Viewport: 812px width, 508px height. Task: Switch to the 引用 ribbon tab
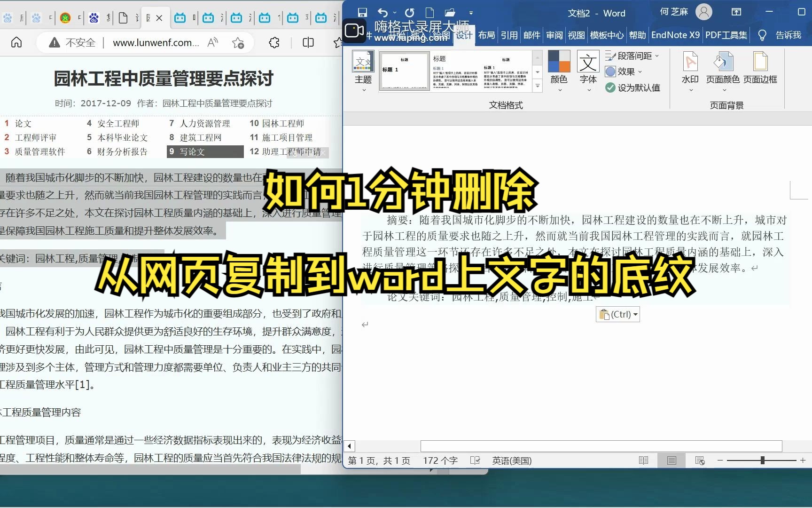click(509, 34)
